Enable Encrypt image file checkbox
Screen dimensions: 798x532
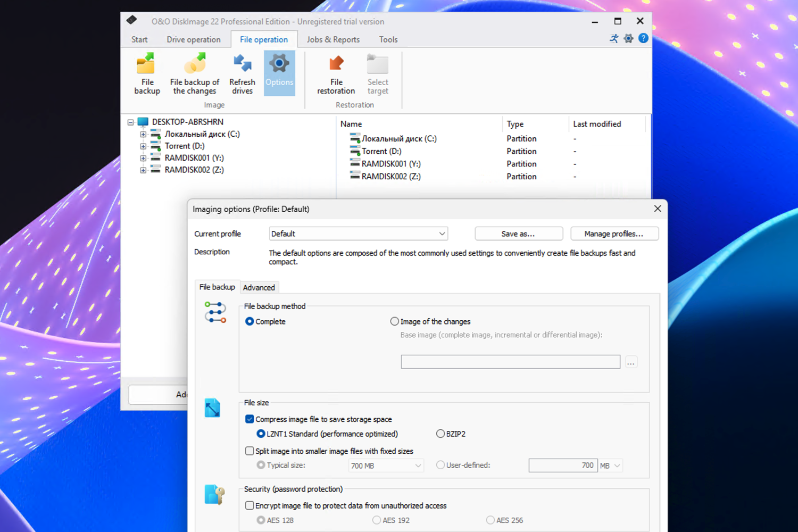point(250,505)
